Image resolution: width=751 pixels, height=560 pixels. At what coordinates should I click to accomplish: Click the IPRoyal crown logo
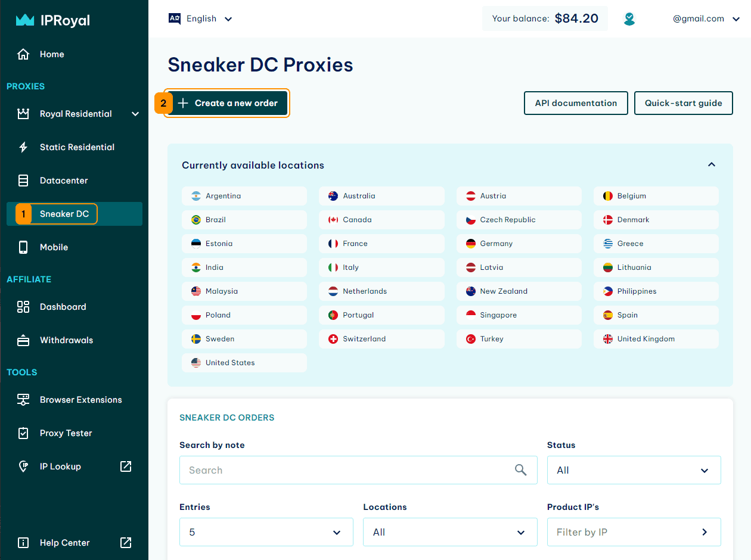(x=25, y=20)
